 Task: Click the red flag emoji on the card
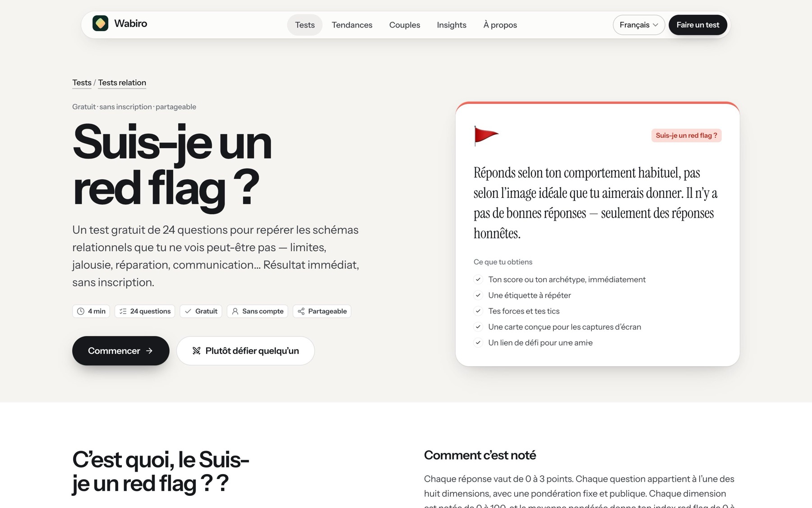coord(486,135)
